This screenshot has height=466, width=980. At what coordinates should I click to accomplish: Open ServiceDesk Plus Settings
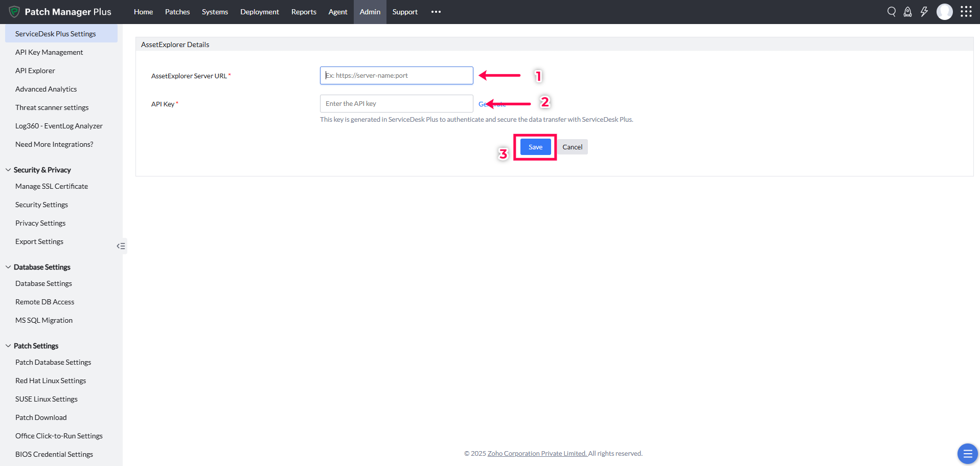click(61, 34)
